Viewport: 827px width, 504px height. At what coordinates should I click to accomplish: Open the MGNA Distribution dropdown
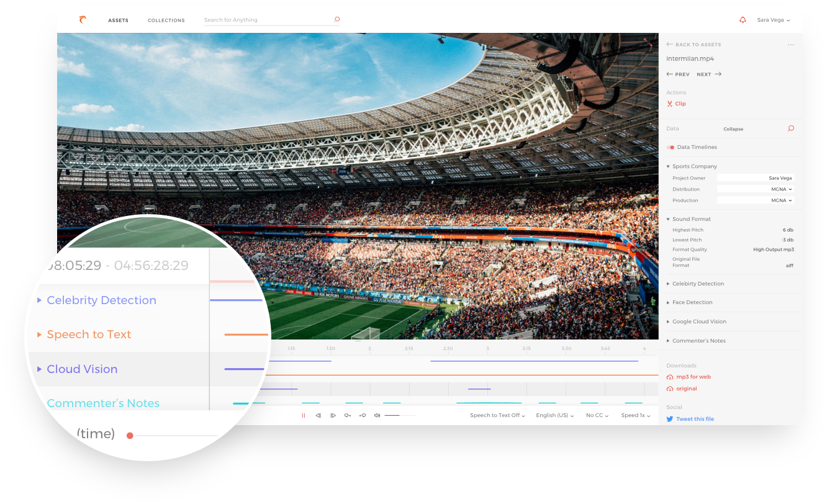point(781,189)
